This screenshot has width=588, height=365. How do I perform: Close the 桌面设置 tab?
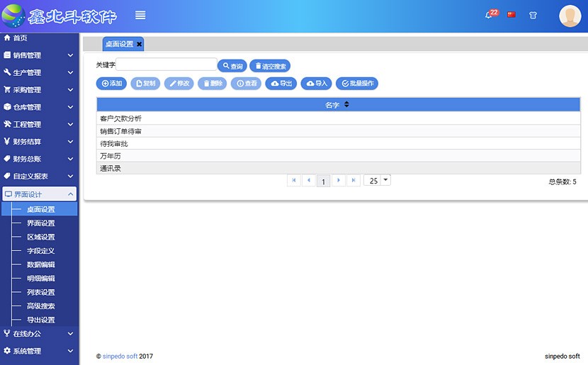click(x=140, y=44)
